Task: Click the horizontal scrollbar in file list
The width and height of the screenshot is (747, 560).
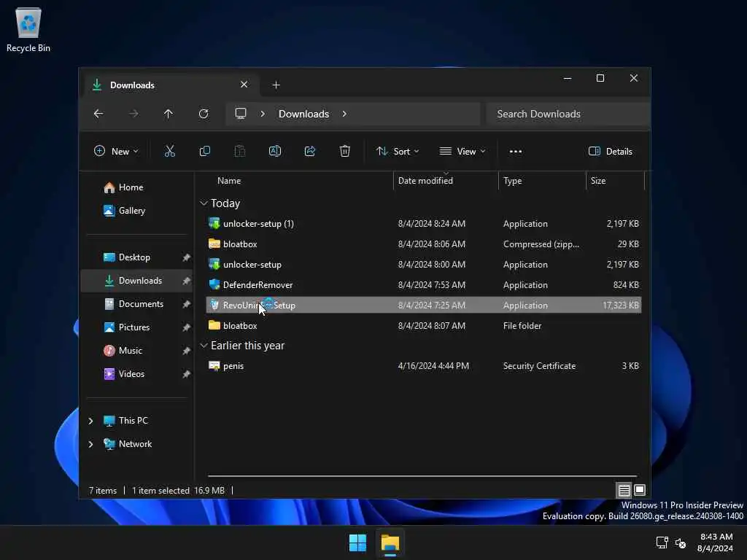Action: [x=422, y=475]
